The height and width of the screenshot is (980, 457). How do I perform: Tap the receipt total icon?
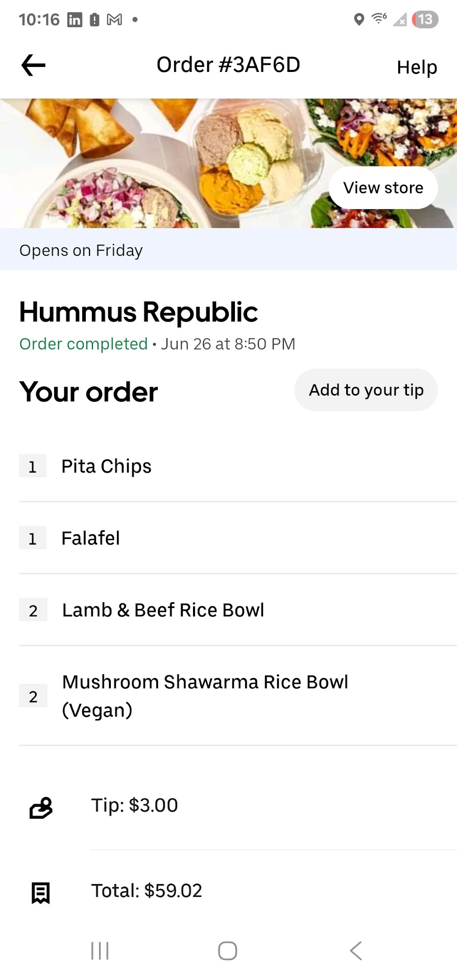pos(41,892)
